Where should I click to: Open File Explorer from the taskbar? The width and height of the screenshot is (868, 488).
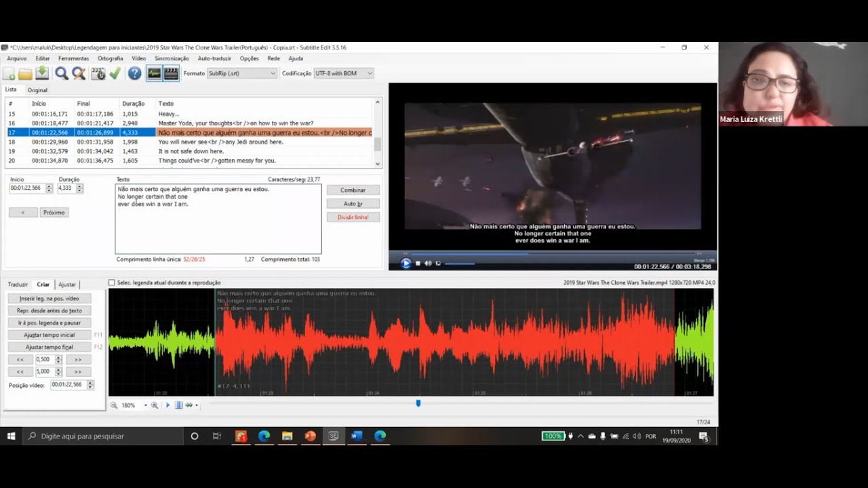pyautogui.click(x=287, y=436)
